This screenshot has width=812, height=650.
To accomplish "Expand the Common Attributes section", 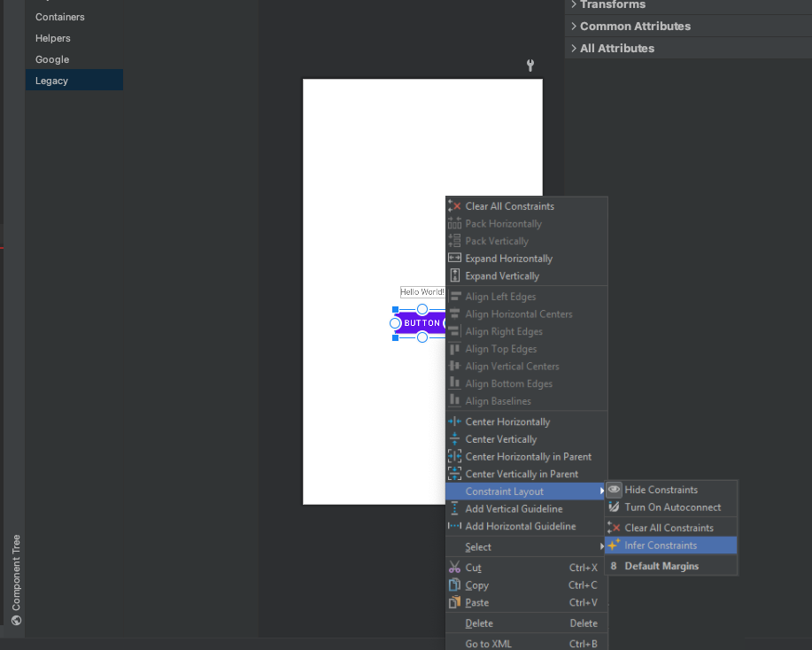I will click(574, 26).
